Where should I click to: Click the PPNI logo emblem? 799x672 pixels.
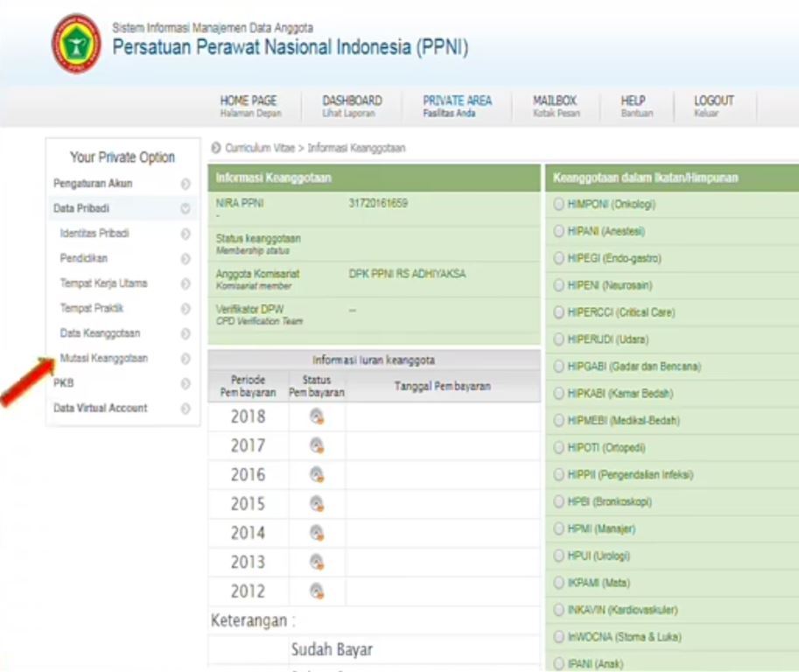click(76, 44)
